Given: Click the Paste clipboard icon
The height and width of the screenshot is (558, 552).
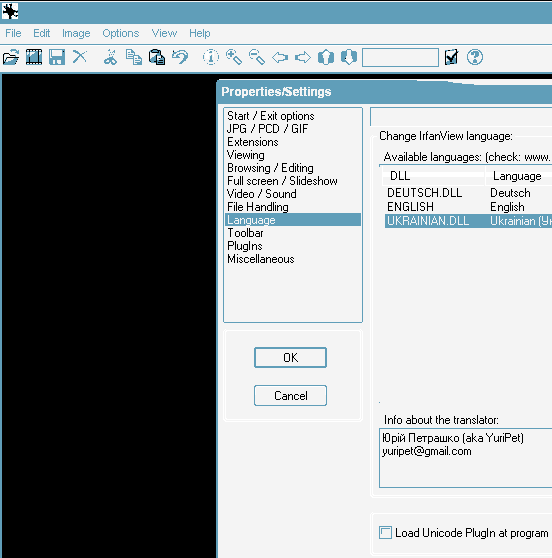Looking at the screenshot, I should 157,57.
